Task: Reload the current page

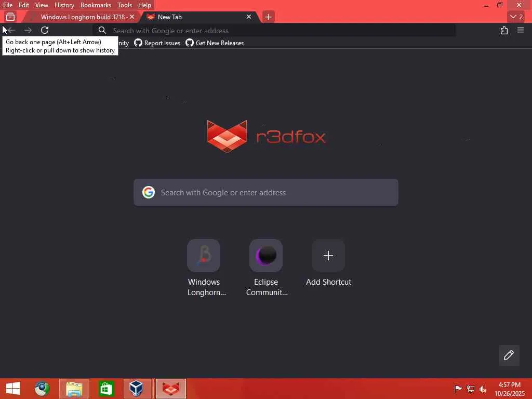Action: 45,30
